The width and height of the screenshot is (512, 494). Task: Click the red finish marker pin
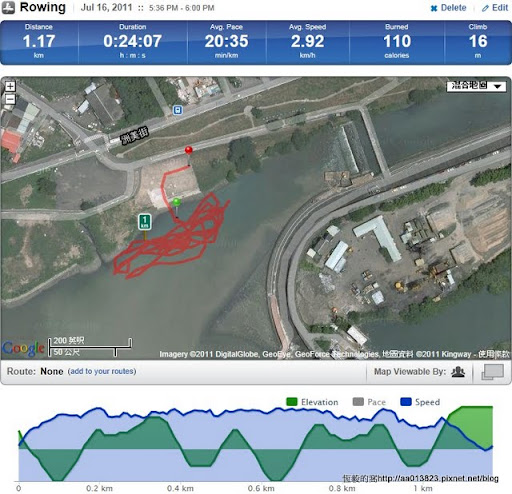[x=189, y=150]
